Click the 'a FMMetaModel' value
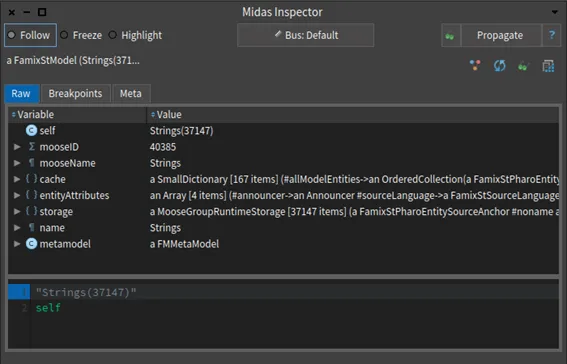Image resolution: width=567 pixels, height=364 pixels. pyautogui.click(x=184, y=244)
